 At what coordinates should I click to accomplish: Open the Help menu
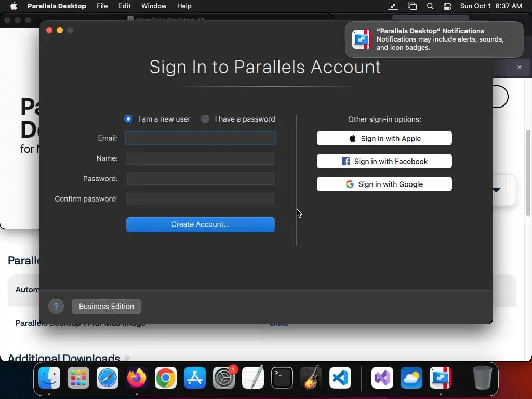(184, 6)
